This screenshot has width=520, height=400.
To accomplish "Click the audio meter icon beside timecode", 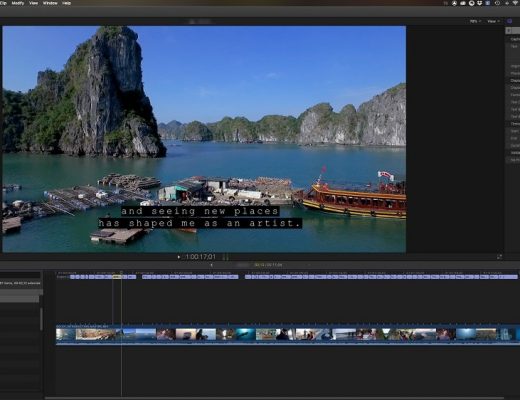I will pos(226,257).
